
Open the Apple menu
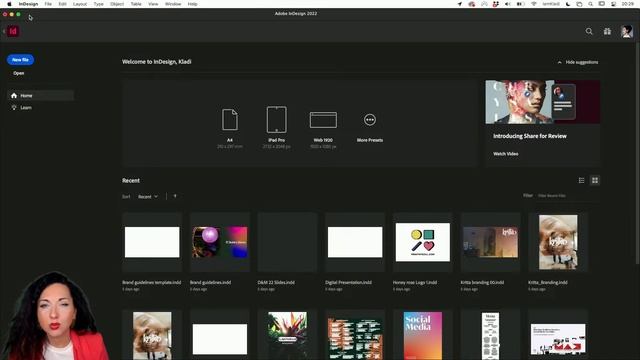click(x=9, y=4)
